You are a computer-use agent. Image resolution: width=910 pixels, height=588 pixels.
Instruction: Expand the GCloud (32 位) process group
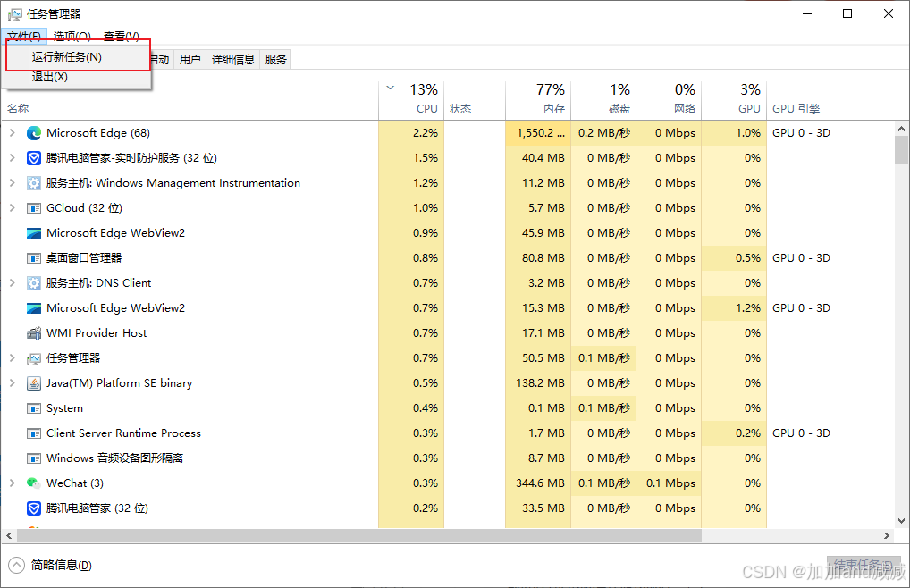pyautogui.click(x=13, y=207)
